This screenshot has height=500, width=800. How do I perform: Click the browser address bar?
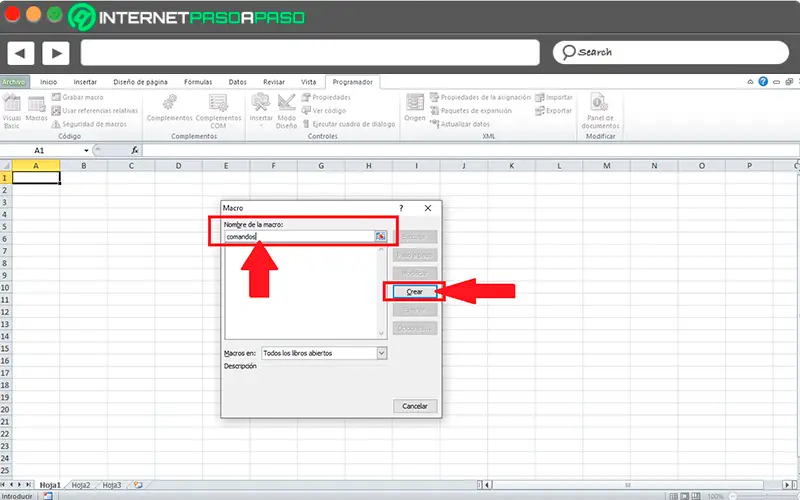(310, 53)
